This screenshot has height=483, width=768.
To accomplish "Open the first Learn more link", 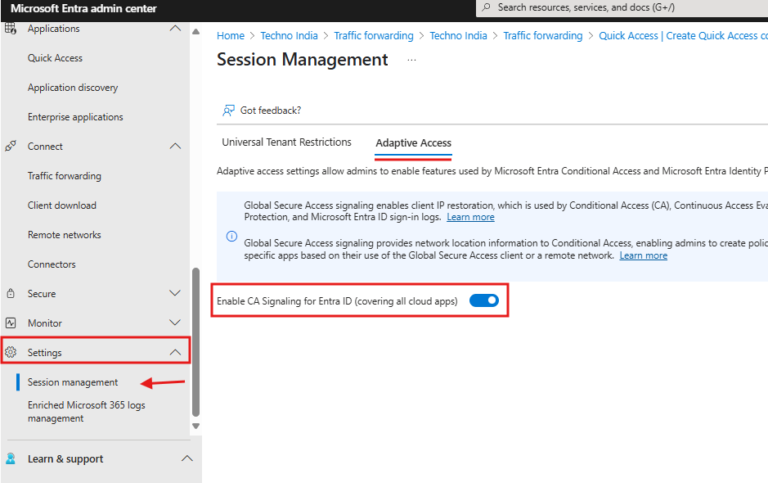I will click(470, 217).
